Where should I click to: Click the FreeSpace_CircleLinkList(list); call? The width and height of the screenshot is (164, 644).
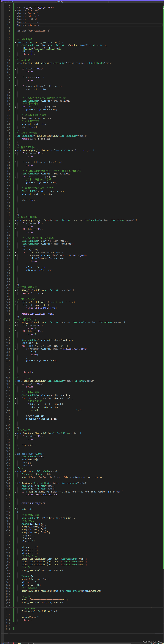tap(40, 611)
